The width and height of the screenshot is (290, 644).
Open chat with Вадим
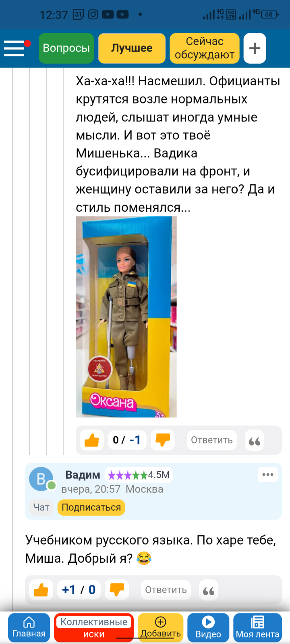click(x=41, y=507)
